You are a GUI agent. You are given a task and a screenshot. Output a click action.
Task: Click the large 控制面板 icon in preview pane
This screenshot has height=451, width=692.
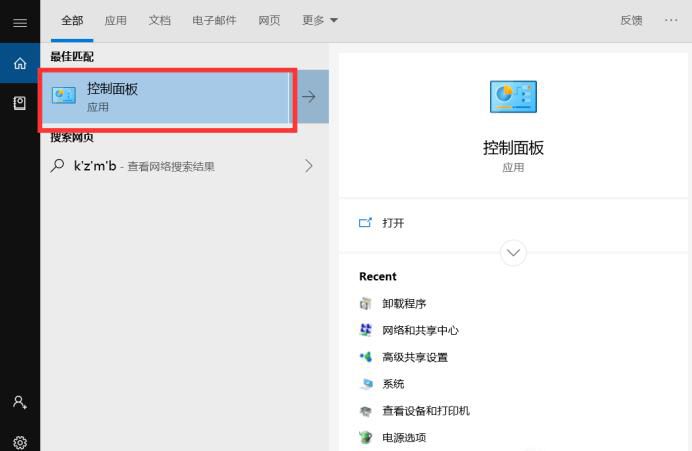[513, 97]
